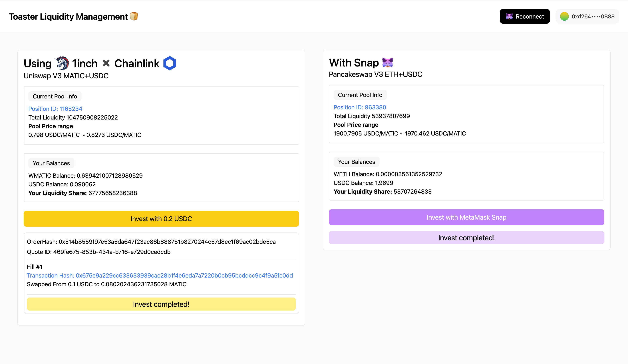Click Total Liquidity 53937807699 text
The height and width of the screenshot is (364, 628).
(372, 116)
